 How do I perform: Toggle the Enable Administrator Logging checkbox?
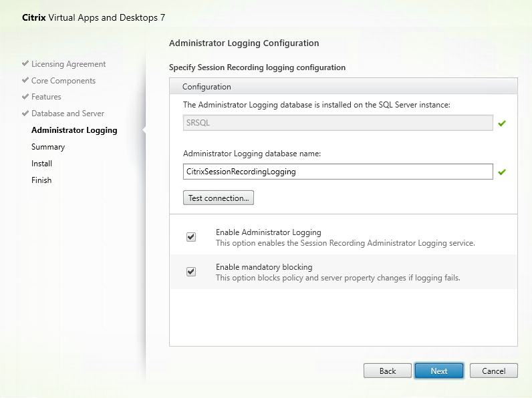191,237
